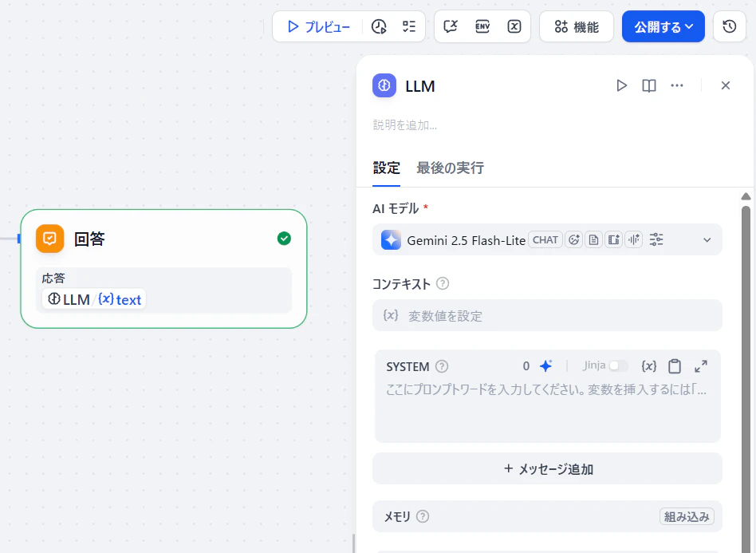
Task: Click the LLM / text variable chip
Action: pyautogui.click(x=94, y=299)
